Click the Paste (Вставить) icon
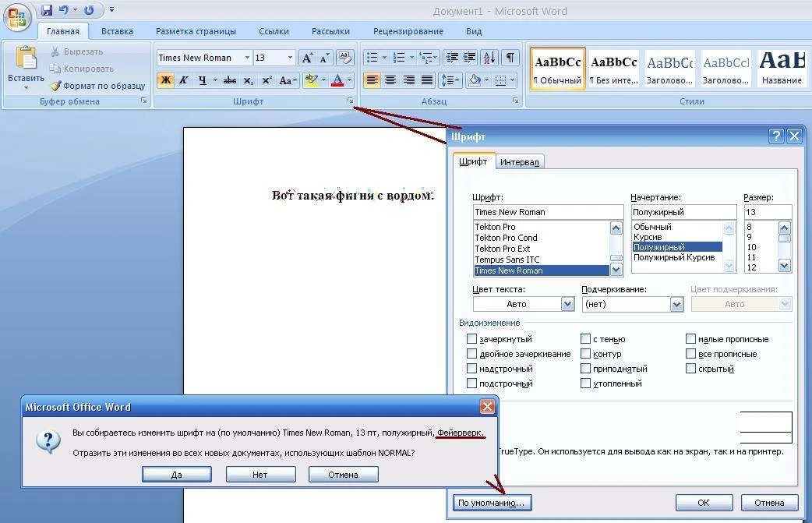Image resolution: width=812 pixels, height=523 pixels. [x=26, y=58]
